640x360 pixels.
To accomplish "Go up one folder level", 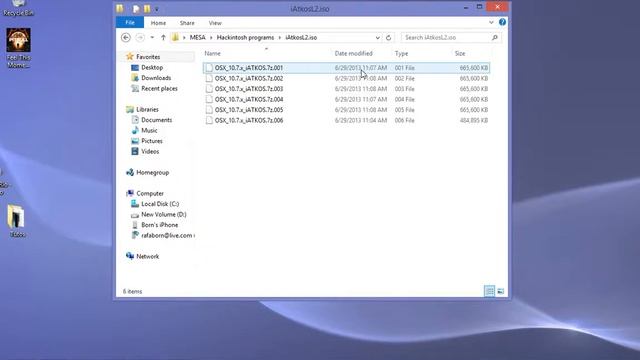I will (163, 38).
